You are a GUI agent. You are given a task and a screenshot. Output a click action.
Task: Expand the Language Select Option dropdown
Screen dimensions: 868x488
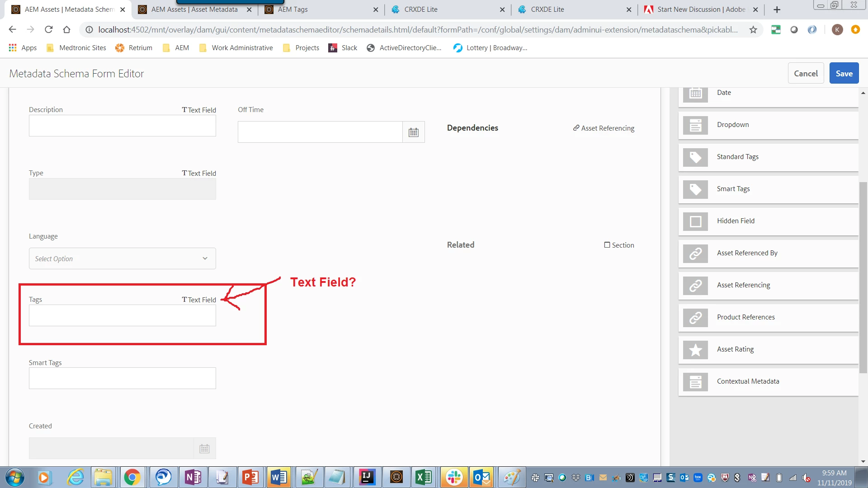tap(122, 258)
